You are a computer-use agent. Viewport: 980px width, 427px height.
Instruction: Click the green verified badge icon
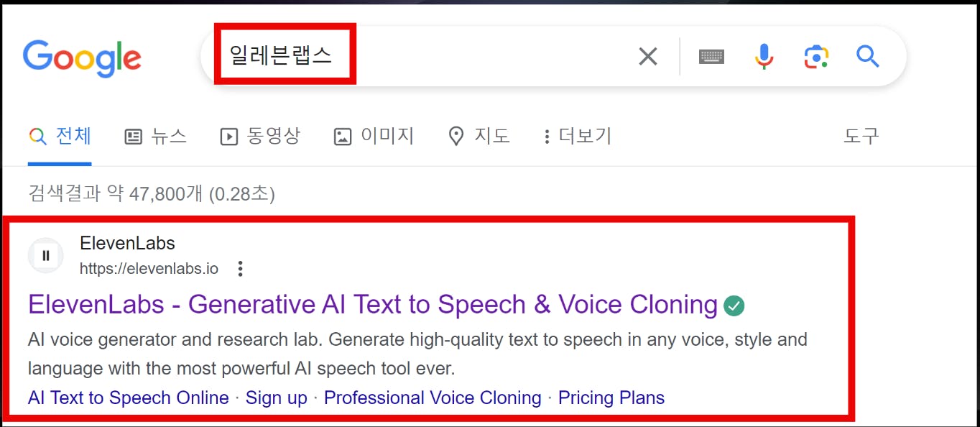[x=734, y=306]
